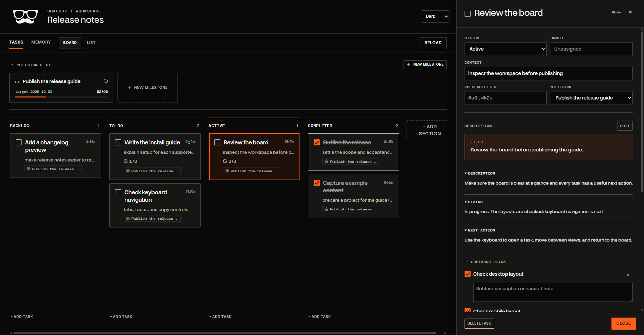Click Edit next to Description
The image size is (644, 335).
point(625,126)
